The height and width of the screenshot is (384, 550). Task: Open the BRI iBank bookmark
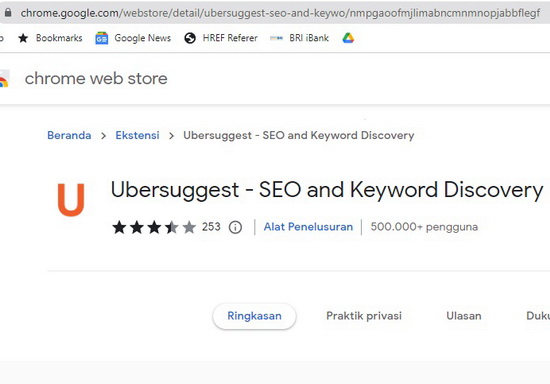pyautogui.click(x=300, y=38)
